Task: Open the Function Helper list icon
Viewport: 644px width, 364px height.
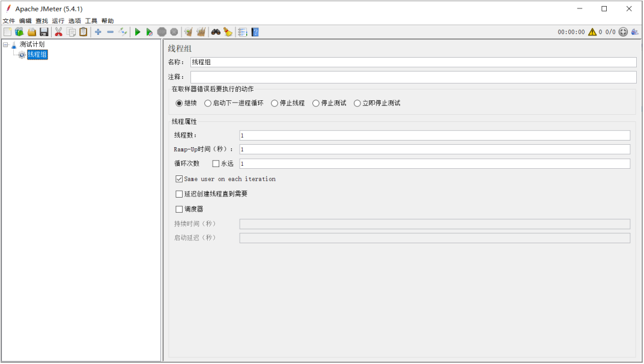Action: pyautogui.click(x=243, y=32)
